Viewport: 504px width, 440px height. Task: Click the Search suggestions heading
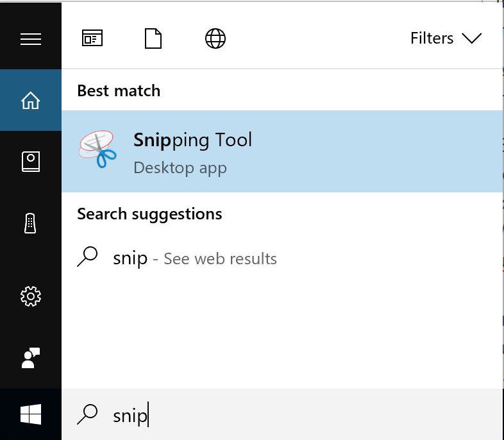pos(149,214)
